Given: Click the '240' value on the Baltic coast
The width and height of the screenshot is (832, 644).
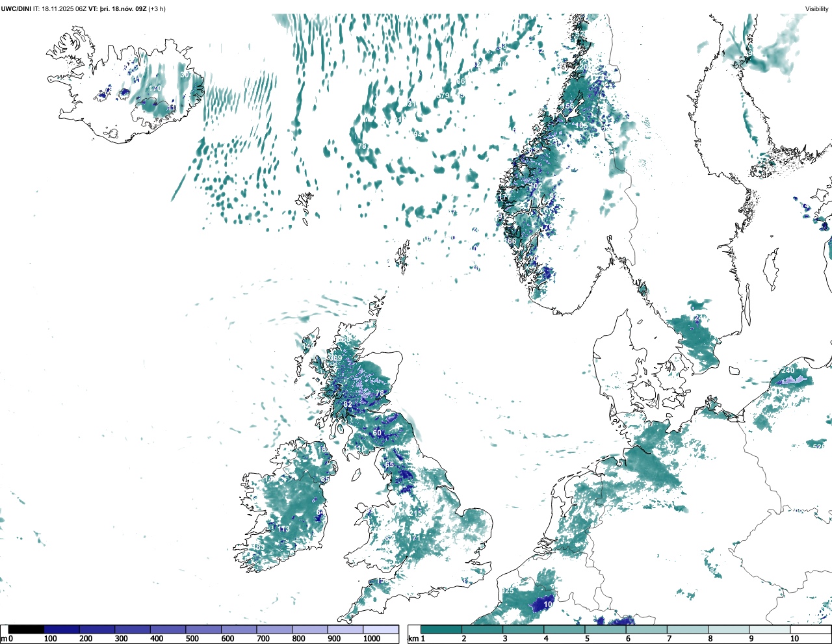Looking at the screenshot, I should tap(788, 370).
